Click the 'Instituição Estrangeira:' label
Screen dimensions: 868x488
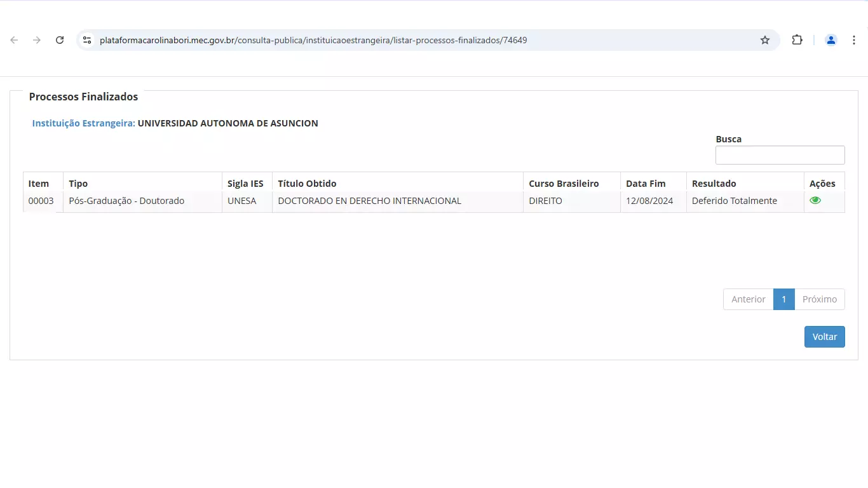pyautogui.click(x=84, y=123)
